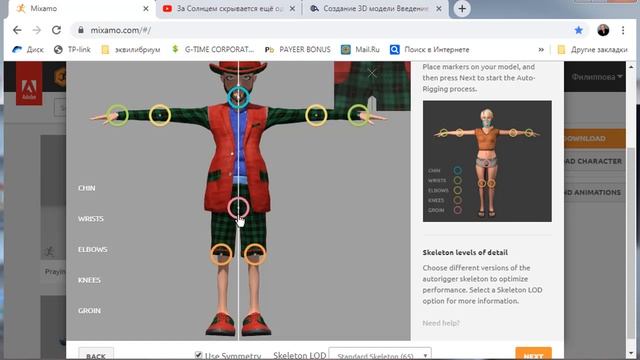The height and width of the screenshot is (360, 640).
Task: Click the pink groin marker
Action: (238, 207)
